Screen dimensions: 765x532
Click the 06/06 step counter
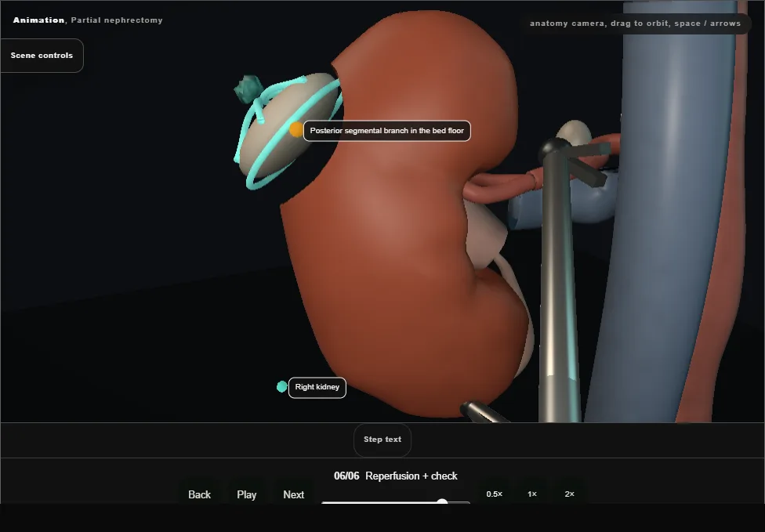tap(346, 476)
